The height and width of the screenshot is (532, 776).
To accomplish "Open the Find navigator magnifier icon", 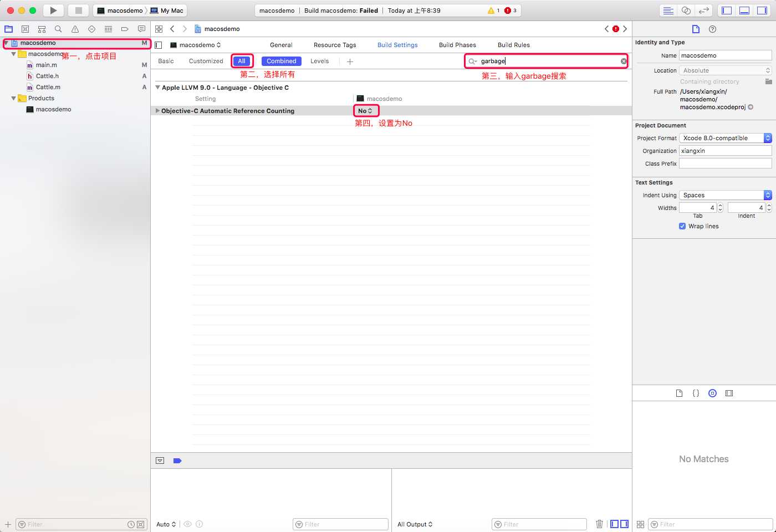I will [x=58, y=29].
